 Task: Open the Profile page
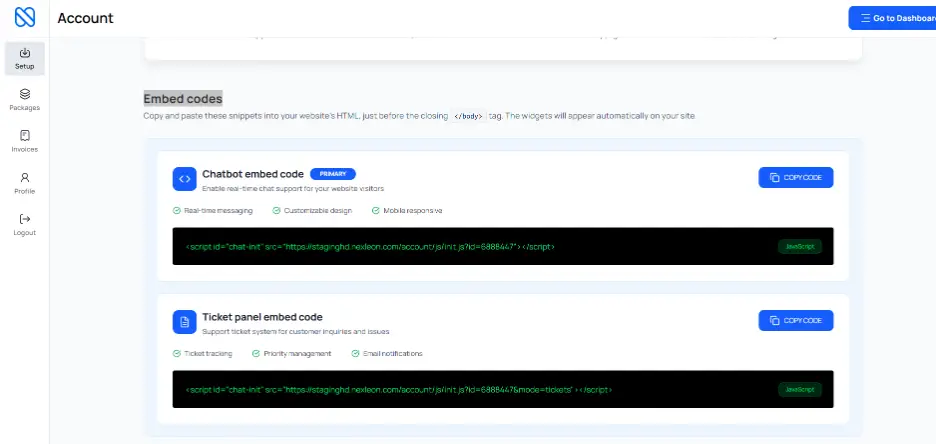[24, 183]
